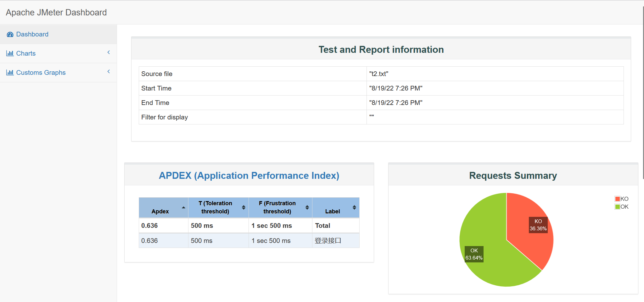The width and height of the screenshot is (644, 302).
Task: Sort by Toleration threshold sort arrows
Action: click(x=244, y=207)
